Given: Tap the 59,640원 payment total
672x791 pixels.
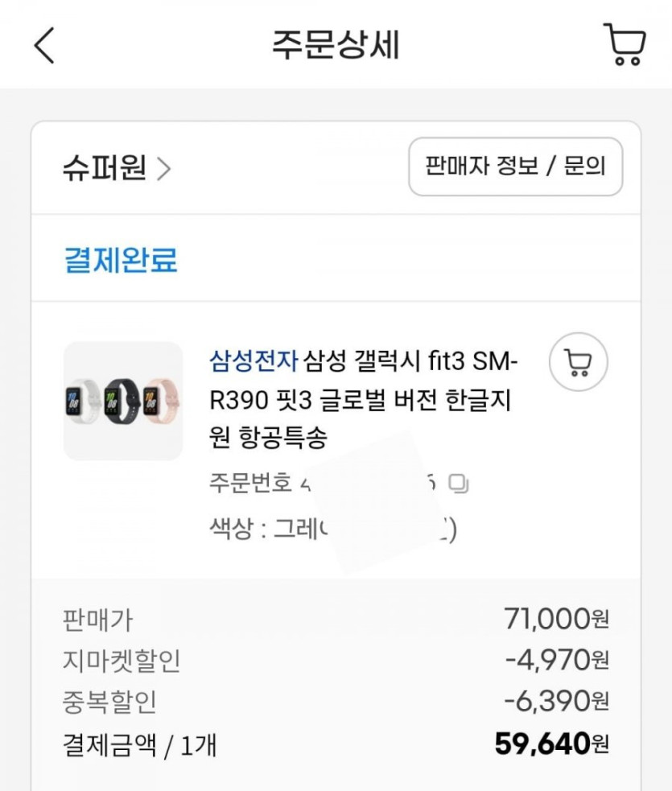Looking at the screenshot, I should (x=551, y=744).
